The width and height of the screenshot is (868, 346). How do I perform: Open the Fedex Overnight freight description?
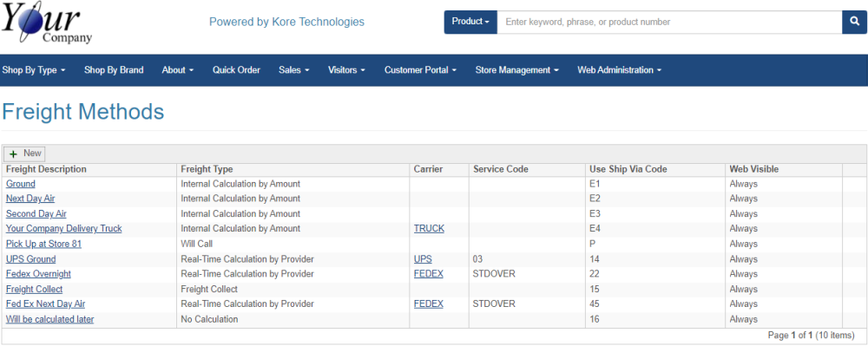(38, 274)
